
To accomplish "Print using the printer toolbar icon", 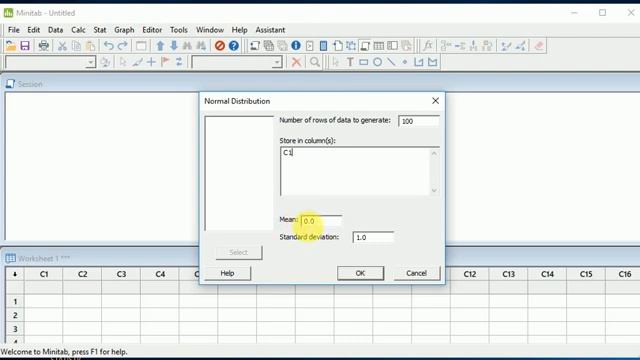I will pos(43,46).
